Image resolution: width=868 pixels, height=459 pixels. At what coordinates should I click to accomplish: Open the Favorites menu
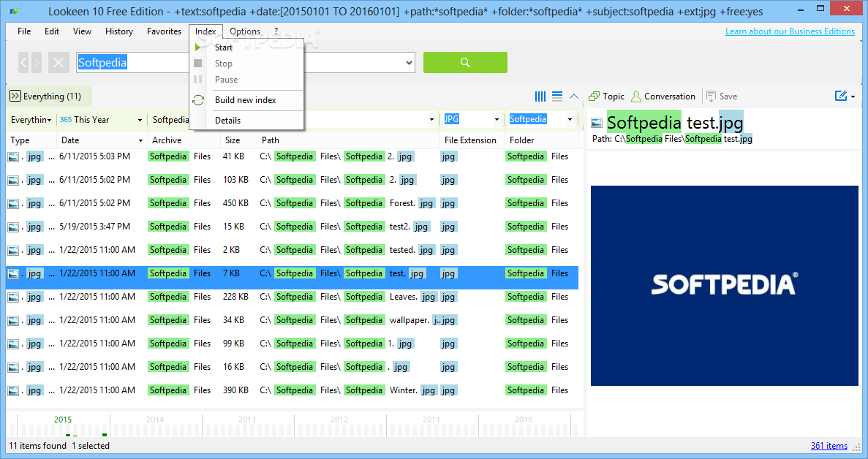(x=164, y=31)
